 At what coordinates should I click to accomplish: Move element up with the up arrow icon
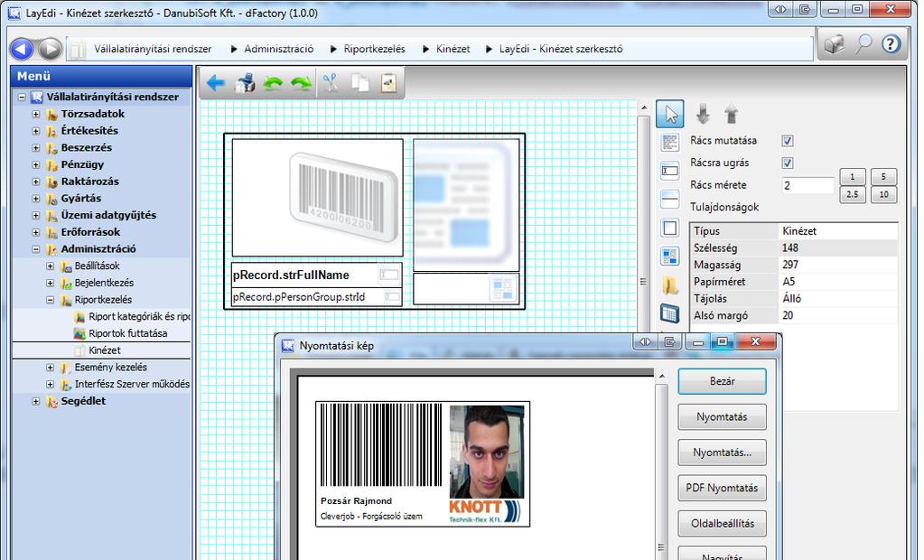coord(732,113)
